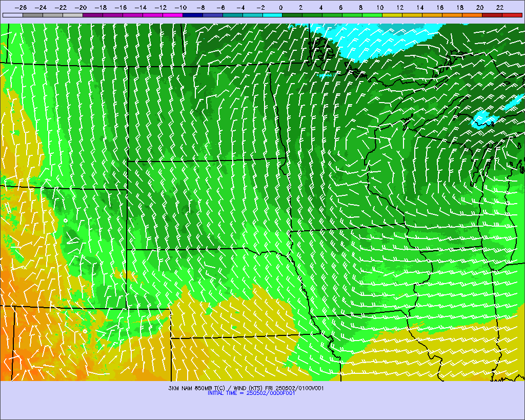Click the lavender swatch left of -26

13,15
